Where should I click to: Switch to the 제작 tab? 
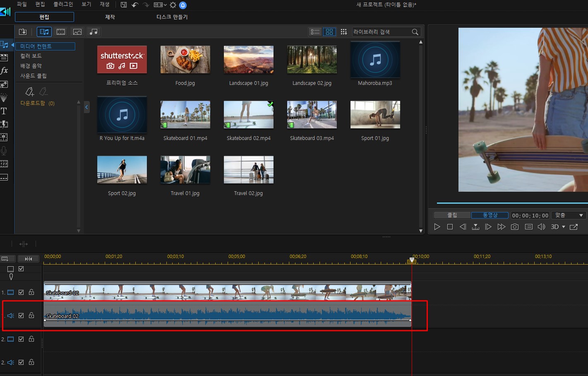(110, 17)
